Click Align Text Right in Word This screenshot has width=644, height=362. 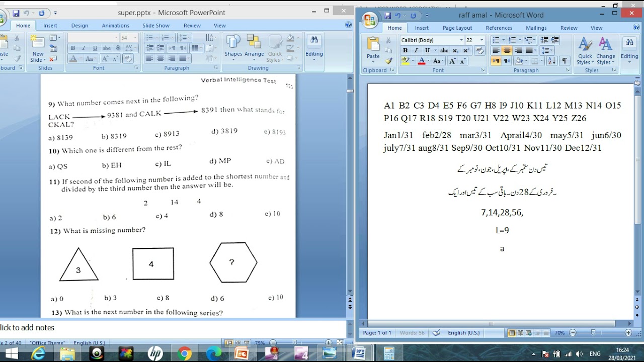tap(518, 50)
